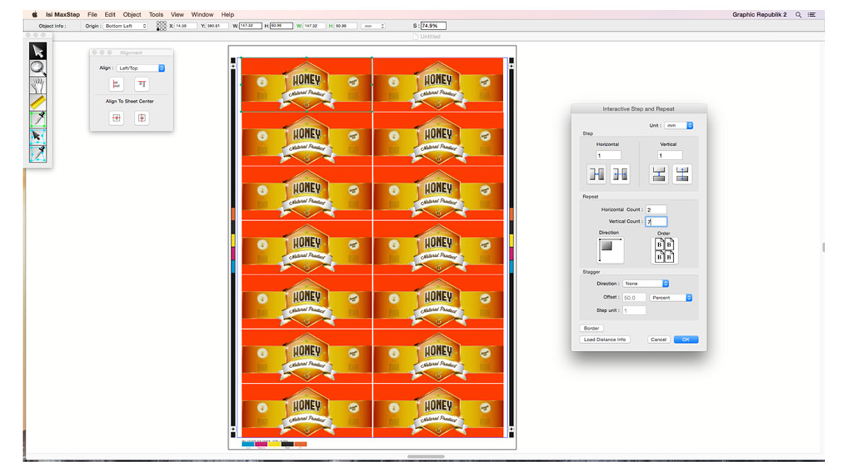Open the Stagger Direction dropdown
The image size is (868, 473).
tap(646, 284)
